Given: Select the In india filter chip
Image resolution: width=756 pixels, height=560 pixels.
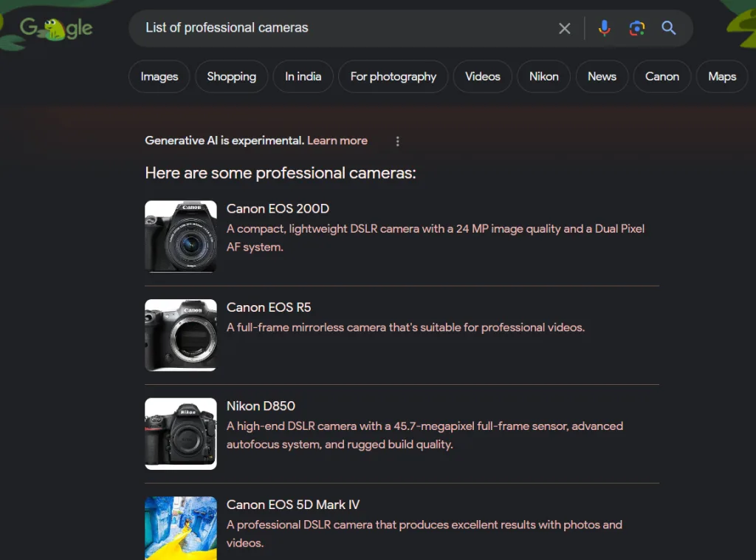Looking at the screenshot, I should (x=303, y=77).
